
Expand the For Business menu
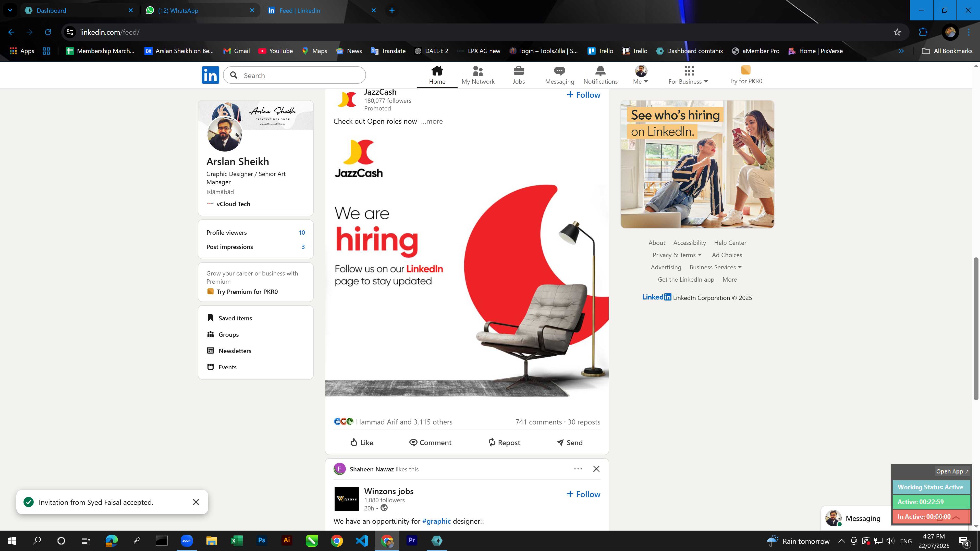[x=688, y=75]
